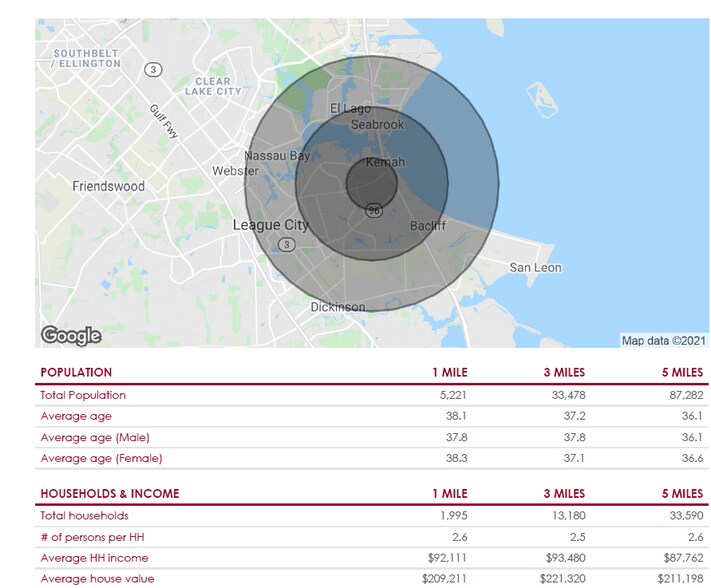Click the Google logo on the map
This screenshot has height=588, width=711.
[x=70, y=335]
